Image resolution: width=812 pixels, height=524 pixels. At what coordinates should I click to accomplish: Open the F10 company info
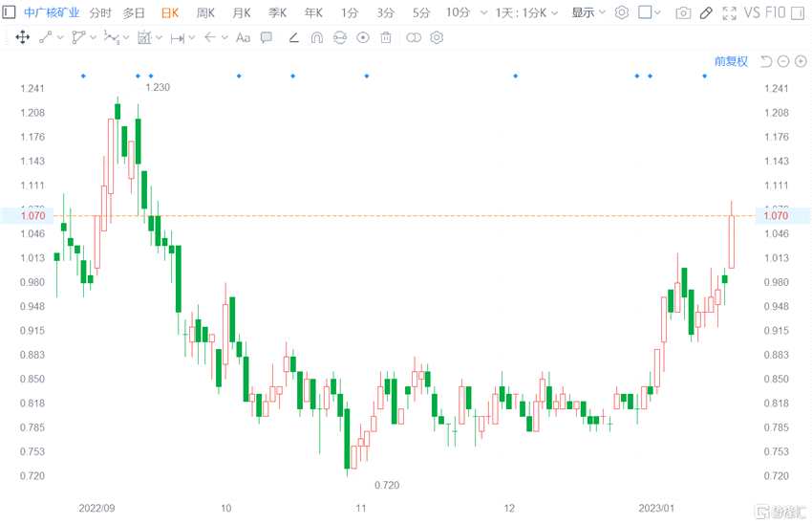[x=775, y=12]
